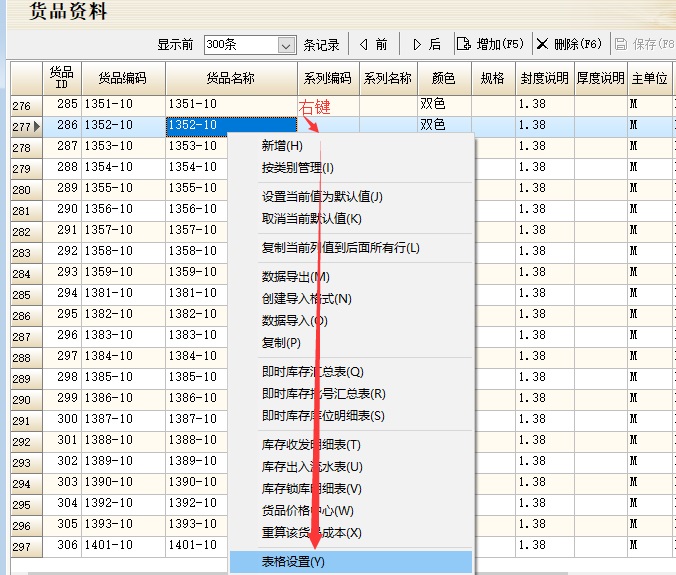Click the next page arrow button
The width and height of the screenshot is (676, 575).
pyautogui.click(x=426, y=44)
